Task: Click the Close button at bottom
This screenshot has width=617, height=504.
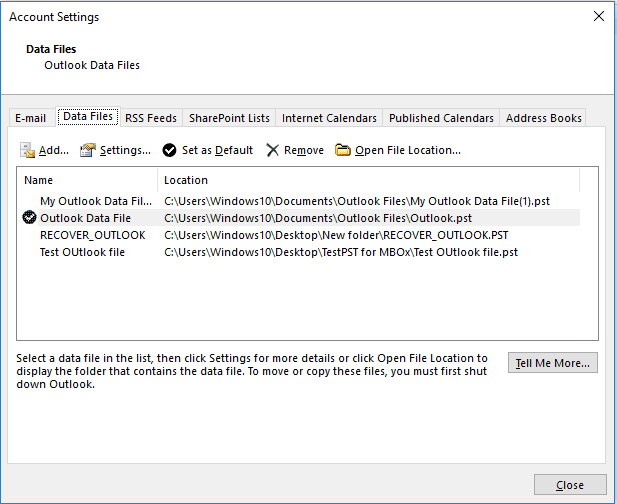Action: (570, 485)
